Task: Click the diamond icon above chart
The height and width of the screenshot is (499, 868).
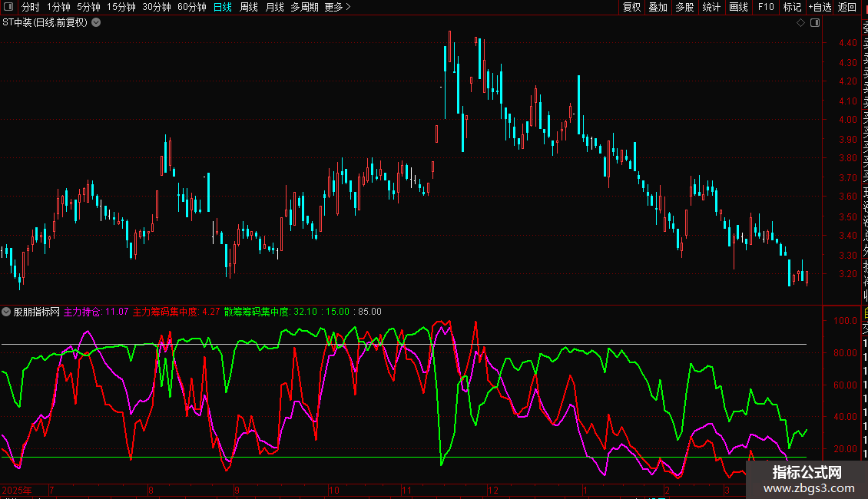Action: (x=800, y=23)
